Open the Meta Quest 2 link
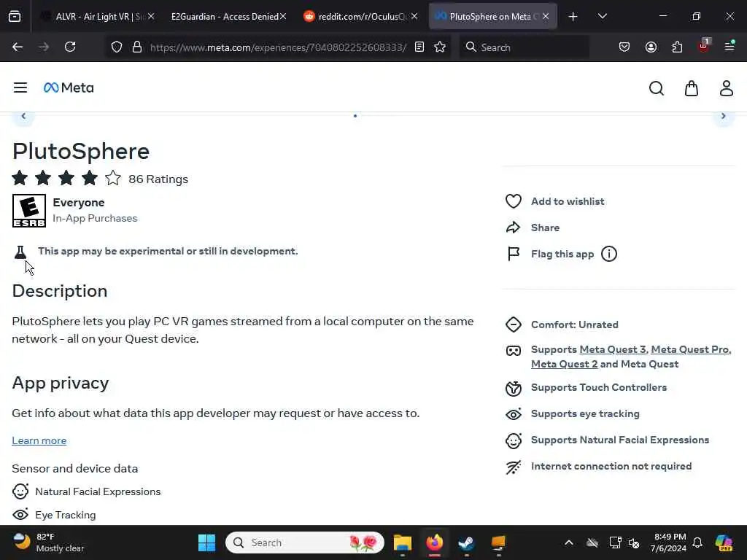 [564, 364]
